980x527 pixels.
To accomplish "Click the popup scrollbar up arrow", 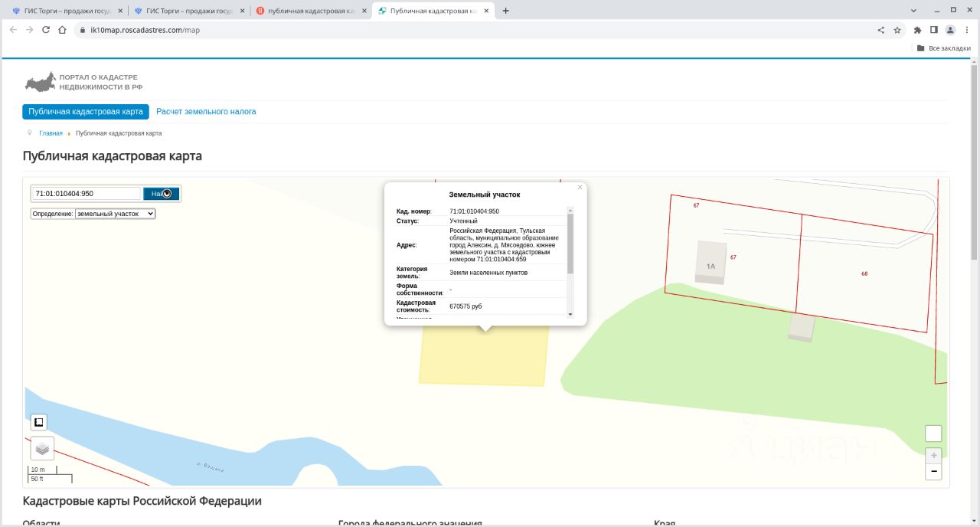I will point(570,211).
